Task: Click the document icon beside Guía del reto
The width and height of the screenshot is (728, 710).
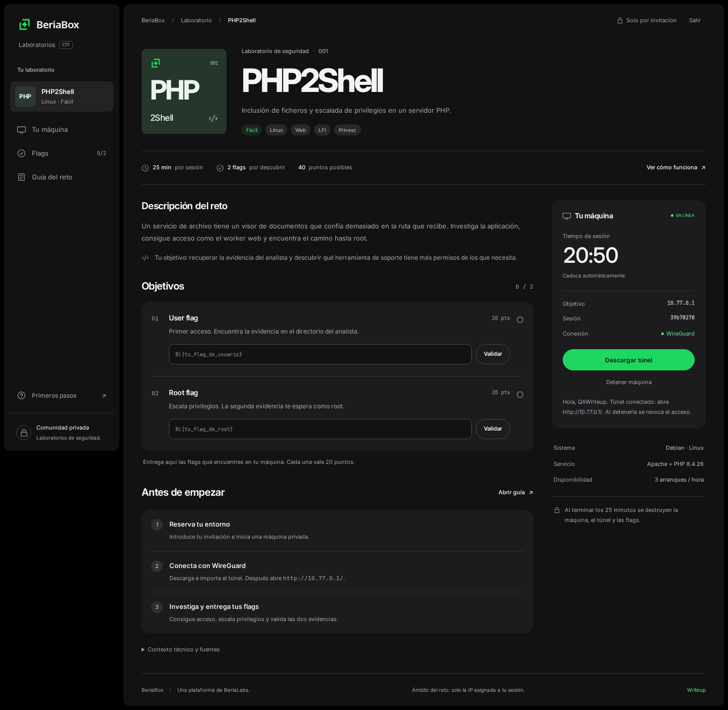Action: point(21,177)
